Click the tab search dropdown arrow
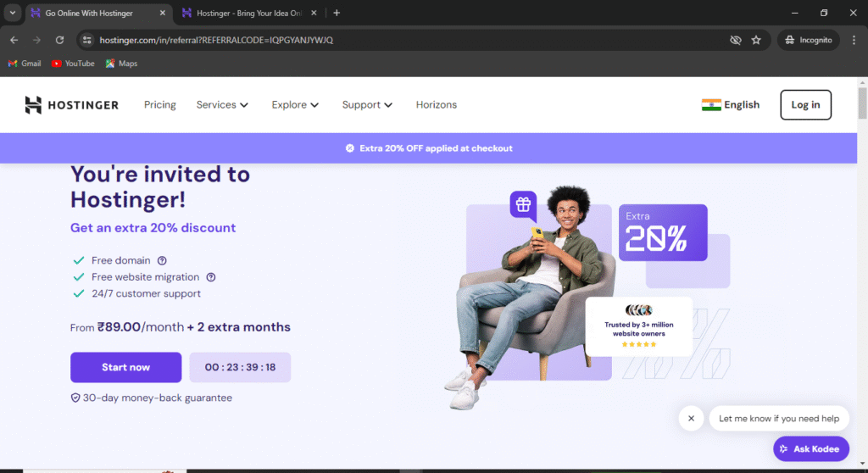The height and width of the screenshot is (473, 868). [12, 13]
